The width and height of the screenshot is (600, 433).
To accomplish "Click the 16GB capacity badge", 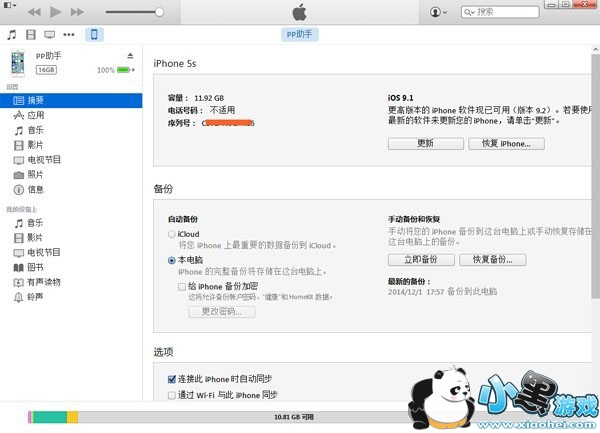I will click(46, 70).
